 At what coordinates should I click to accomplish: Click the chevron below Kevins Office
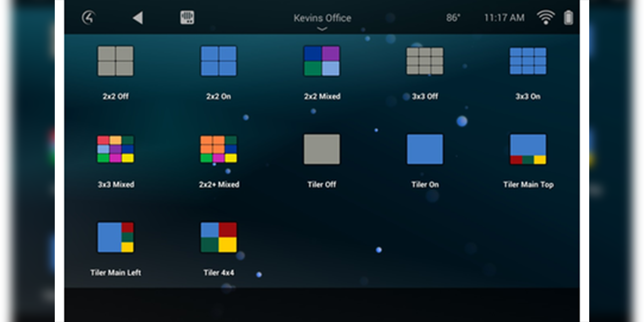click(322, 29)
